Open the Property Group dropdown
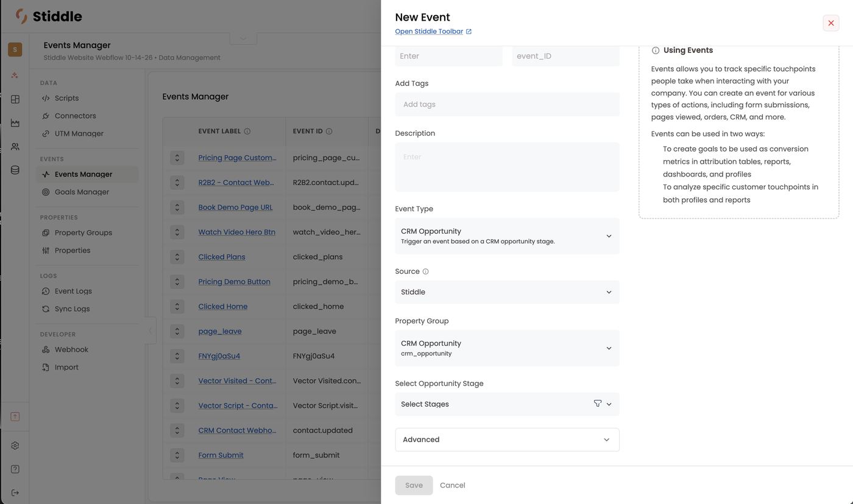The image size is (853, 504). pyautogui.click(x=507, y=348)
